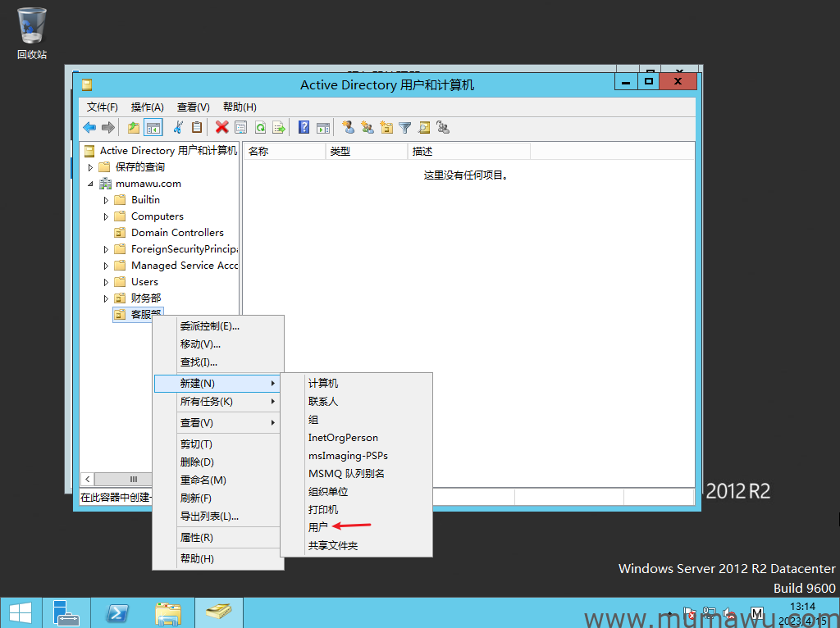Select 移动(V)... in context menu
This screenshot has width=840, height=628.
[x=218, y=344]
